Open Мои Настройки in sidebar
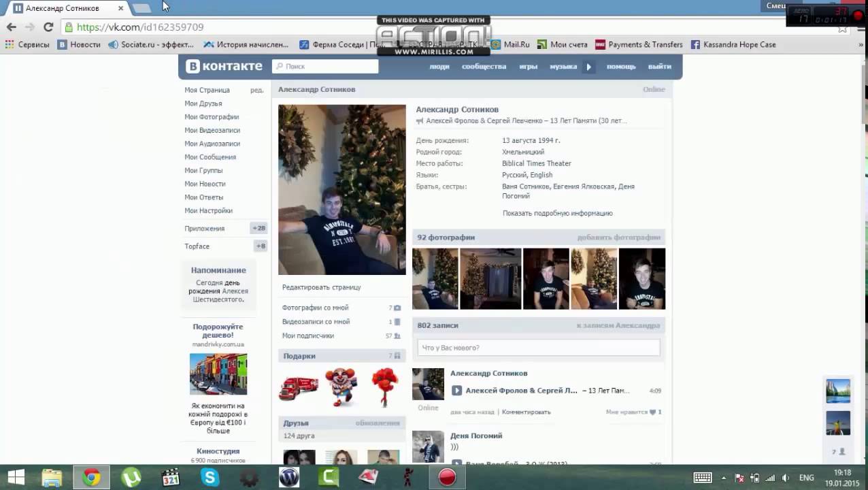This screenshot has width=868, height=490. point(208,211)
